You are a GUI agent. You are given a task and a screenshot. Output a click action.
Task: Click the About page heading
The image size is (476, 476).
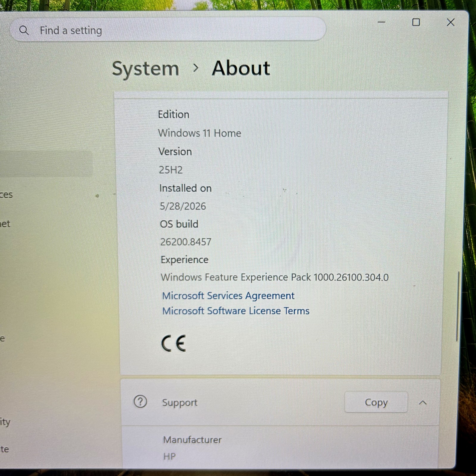click(241, 68)
